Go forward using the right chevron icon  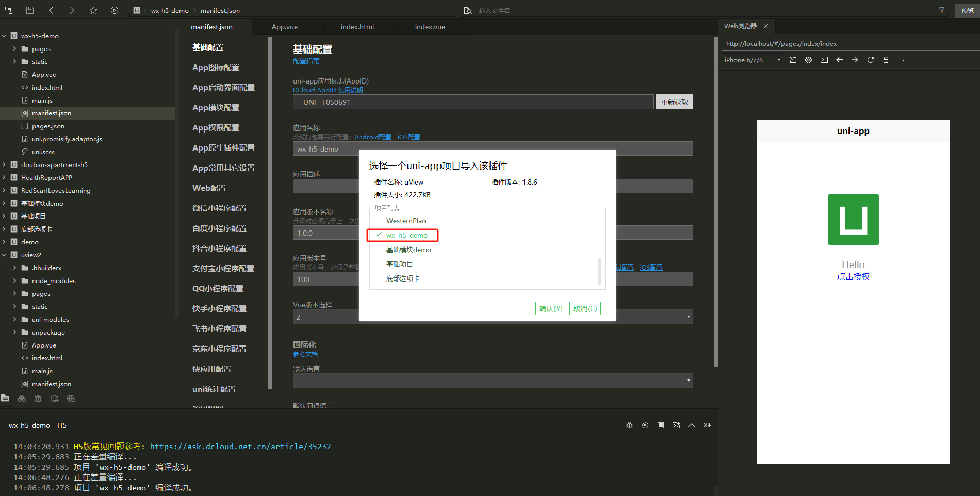click(72, 10)
